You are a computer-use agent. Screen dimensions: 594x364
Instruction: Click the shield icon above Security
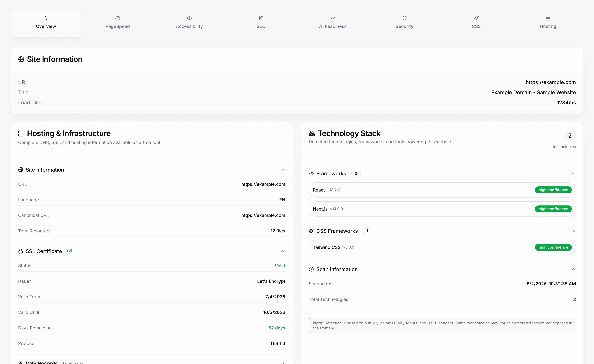(404, 18)
